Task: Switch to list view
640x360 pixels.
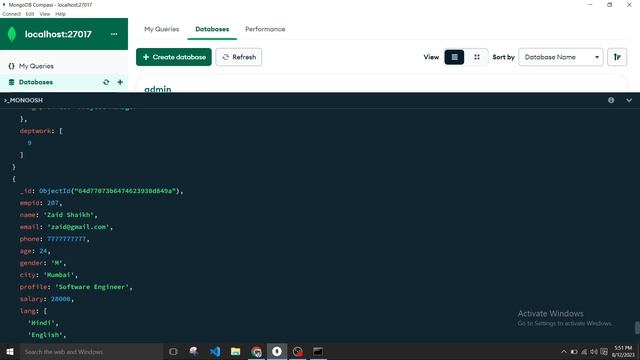Action: (454, 57)
